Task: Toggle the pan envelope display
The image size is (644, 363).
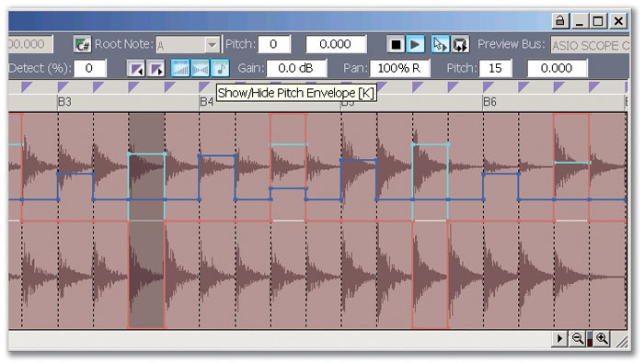Action: point(200,68)
